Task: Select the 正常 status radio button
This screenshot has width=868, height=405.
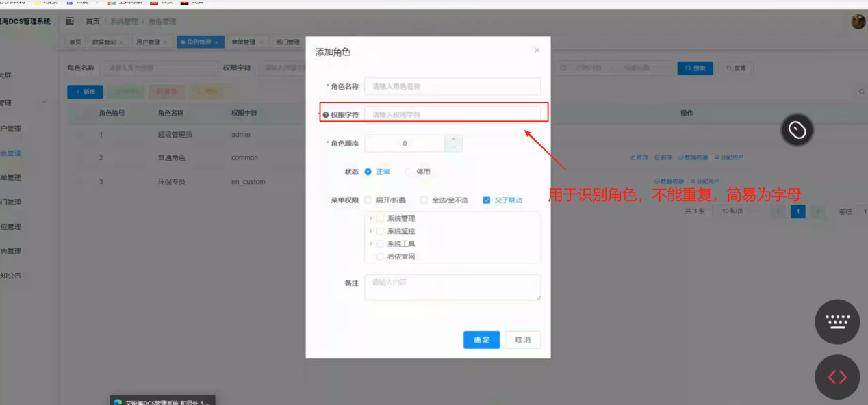Action: (x=368, y=172)
